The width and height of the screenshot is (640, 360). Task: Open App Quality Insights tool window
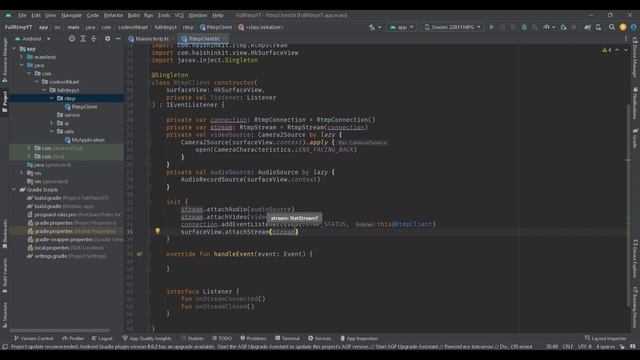(147, 338)
